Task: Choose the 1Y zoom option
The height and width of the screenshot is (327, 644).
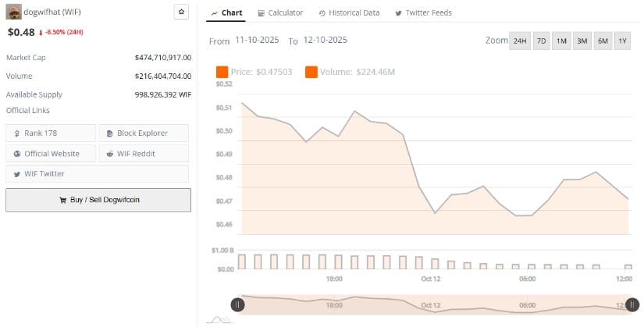Action: point(622,41)
